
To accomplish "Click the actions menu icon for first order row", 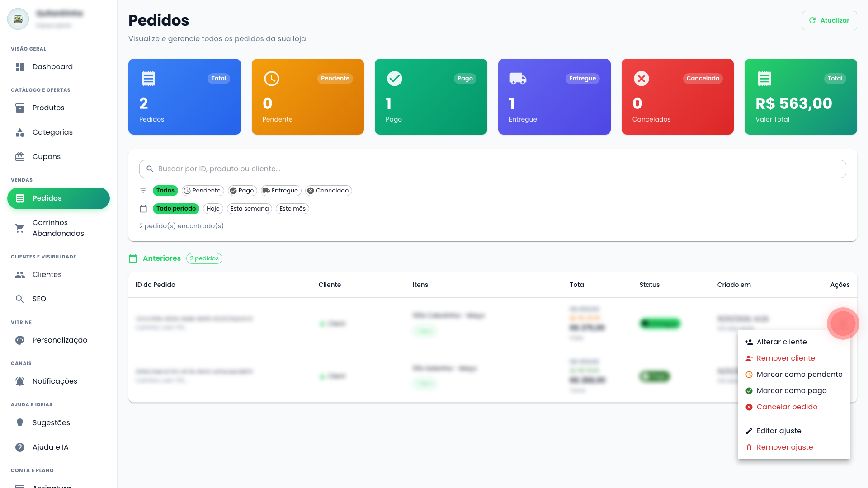I will click(x=843, y=324).
